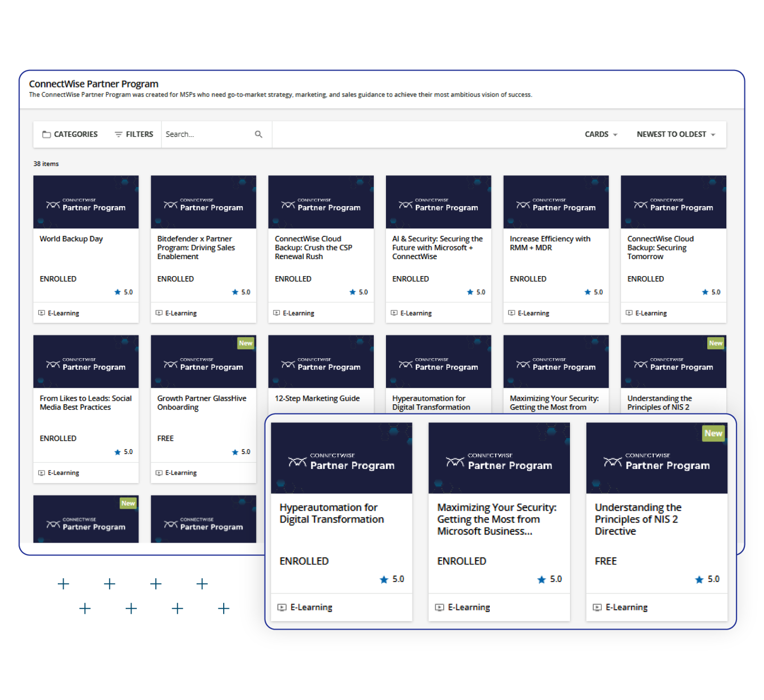Select the From Likes to Leads card thumbnail
The image size is (764, 700).
[x=86, y=361]
